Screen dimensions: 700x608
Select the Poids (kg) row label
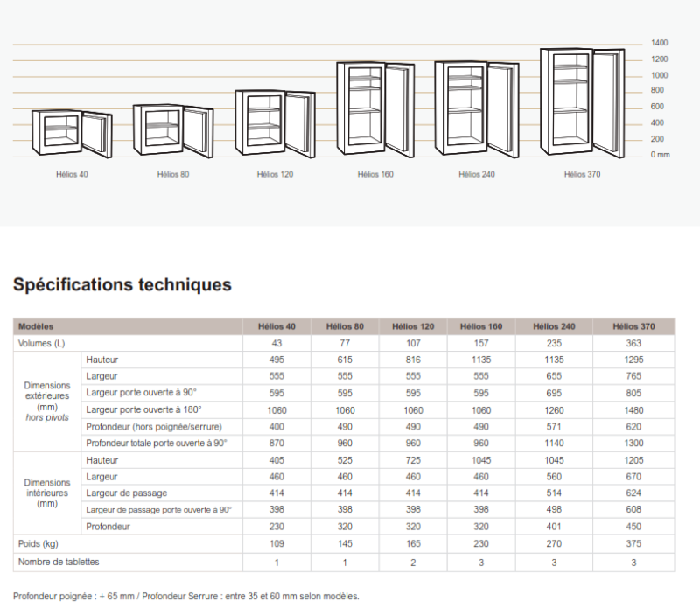(38, 544)
